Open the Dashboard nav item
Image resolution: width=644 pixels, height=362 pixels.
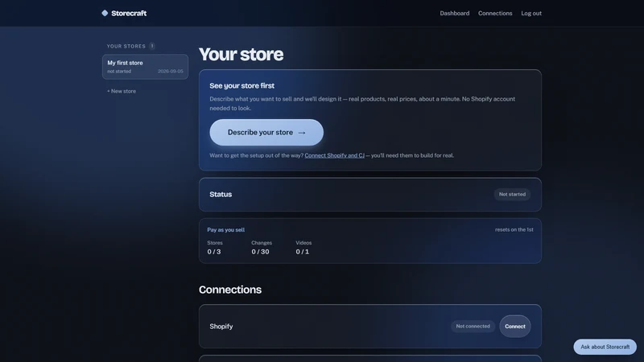coord(454,13)
